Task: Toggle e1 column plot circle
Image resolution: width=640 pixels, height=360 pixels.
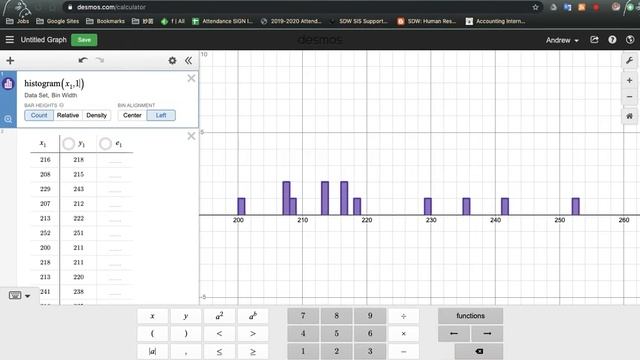Action: [105, 144]
